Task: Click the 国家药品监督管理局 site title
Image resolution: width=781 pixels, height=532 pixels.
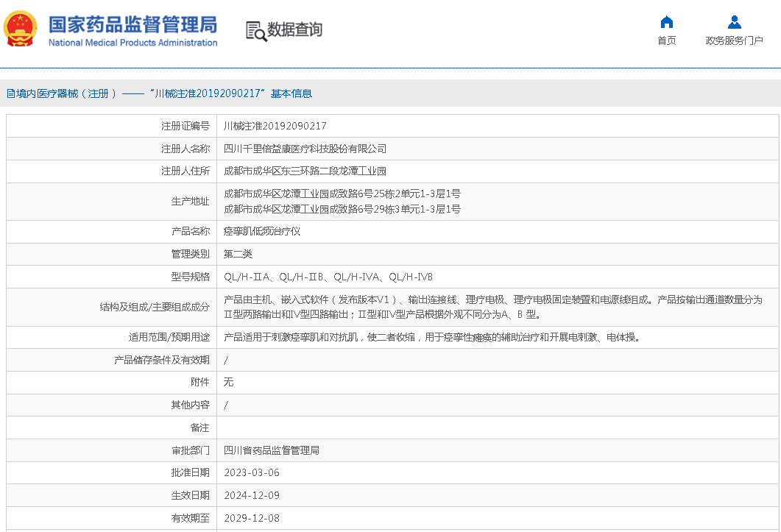Action: click(x=132, y=24)
